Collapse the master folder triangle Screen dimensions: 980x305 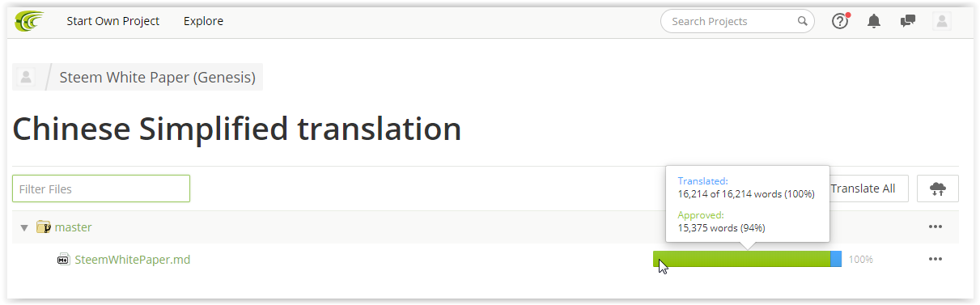point(24,228)
